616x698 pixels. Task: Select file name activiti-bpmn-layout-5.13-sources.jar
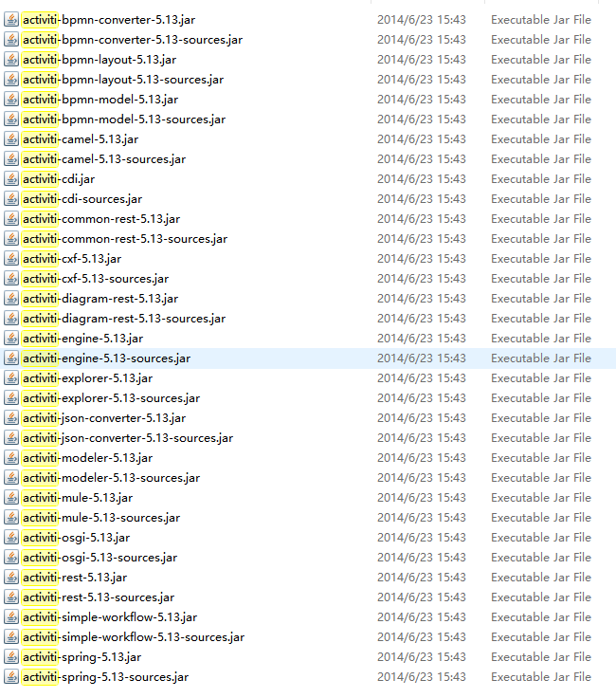pyautogui.click(x=123, y=80)
